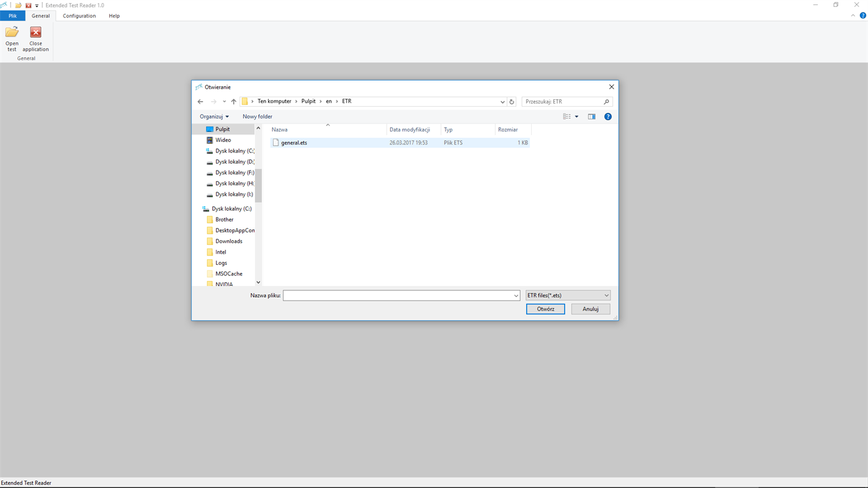Open help via the blue question mark icon
This screenshot has height=488, width=868.
tap(607, 116)
